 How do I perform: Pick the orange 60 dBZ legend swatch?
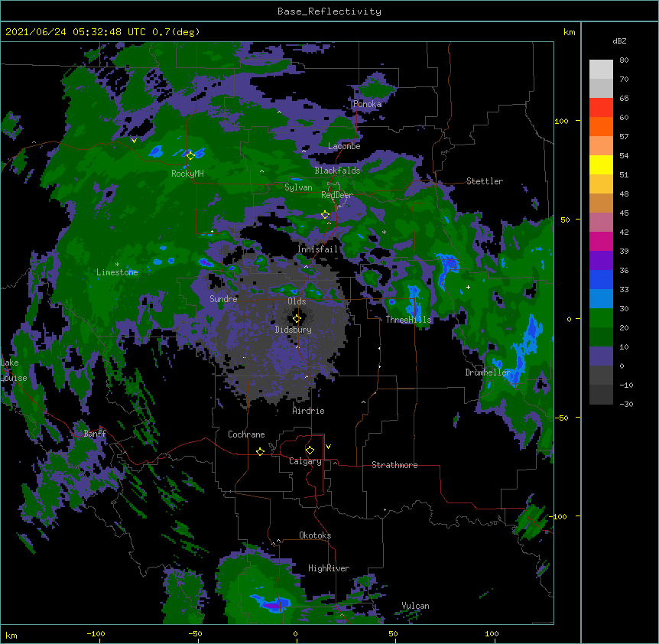pos(601,126)
